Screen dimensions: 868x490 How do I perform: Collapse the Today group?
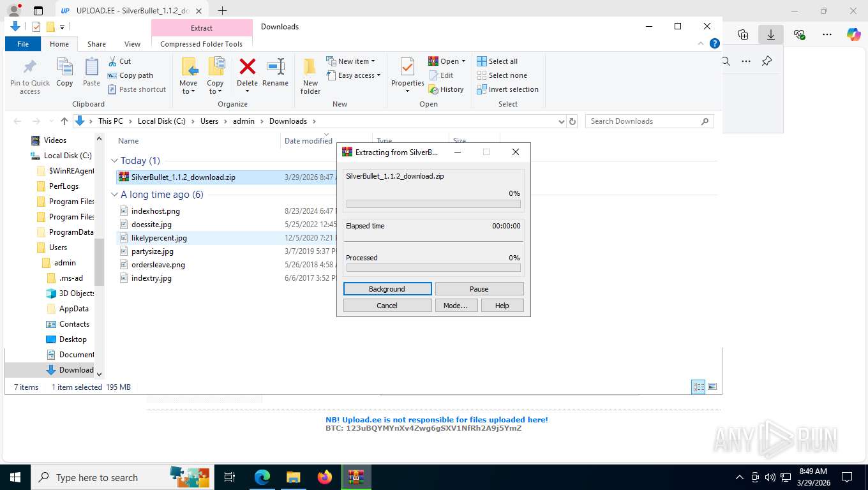114,161
